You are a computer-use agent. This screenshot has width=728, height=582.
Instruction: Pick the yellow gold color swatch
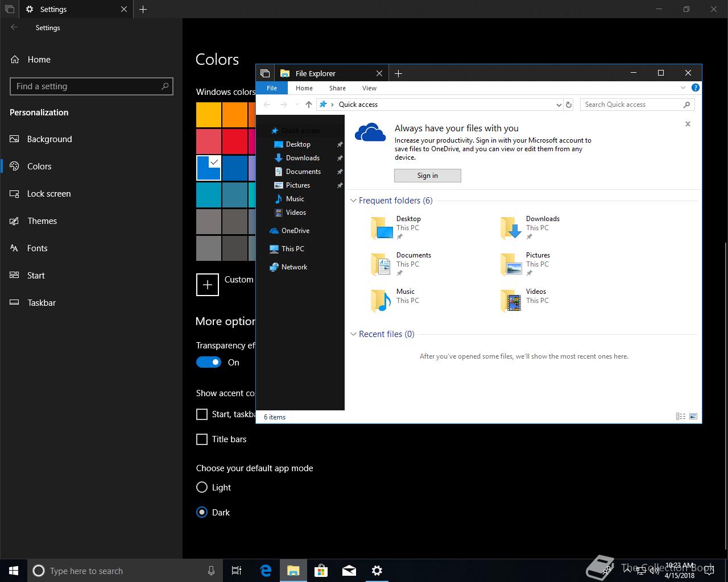(x=209, y=115)
